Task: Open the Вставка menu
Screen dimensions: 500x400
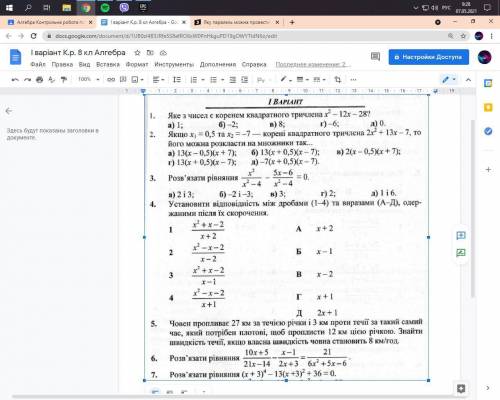Action: click(x=108, y=64)
